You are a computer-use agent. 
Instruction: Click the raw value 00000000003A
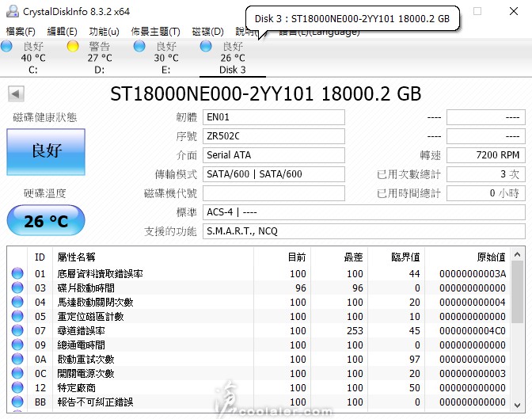[x=473, y=274]
